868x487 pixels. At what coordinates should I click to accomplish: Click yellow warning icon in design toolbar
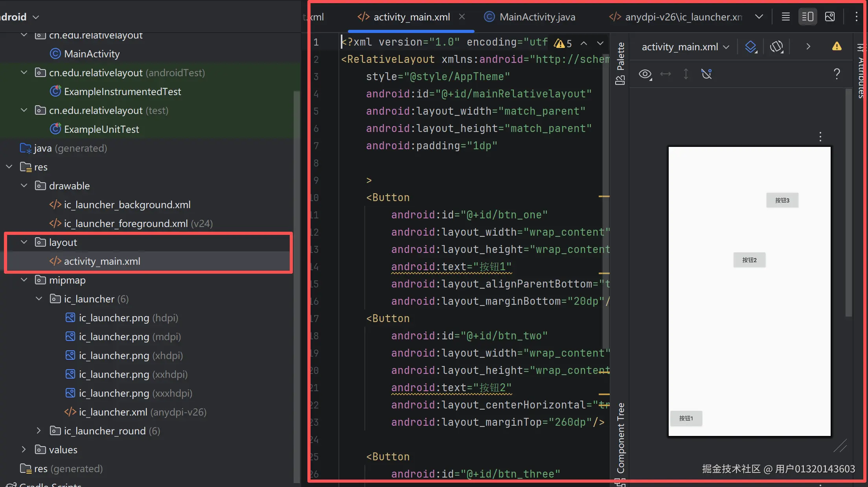coord(837,47)
